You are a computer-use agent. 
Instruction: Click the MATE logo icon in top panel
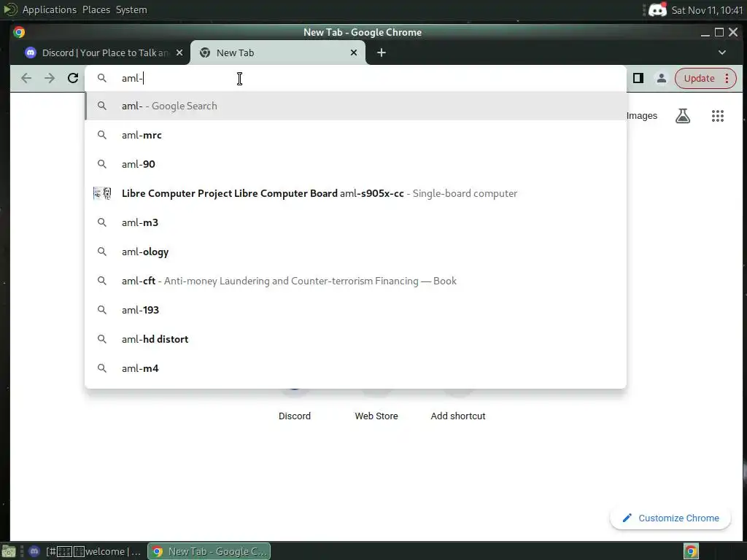pyautogui.click(x=10, y=9)
